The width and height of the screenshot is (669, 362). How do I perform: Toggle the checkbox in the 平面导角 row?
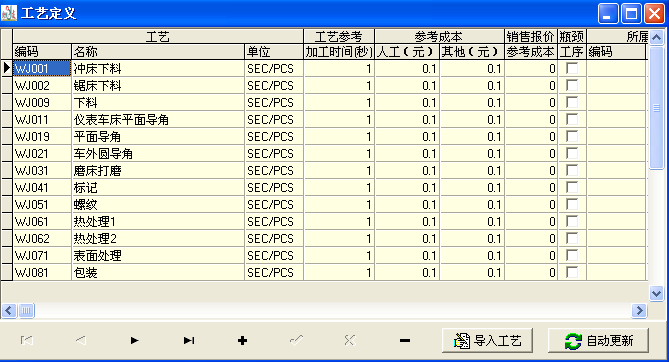572,137
